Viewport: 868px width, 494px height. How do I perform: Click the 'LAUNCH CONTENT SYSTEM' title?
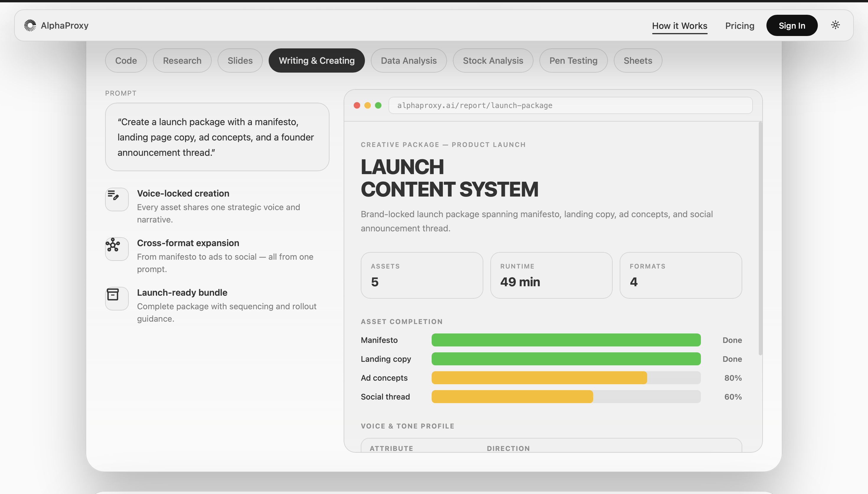pyautogui.click(x=449, y=178)
